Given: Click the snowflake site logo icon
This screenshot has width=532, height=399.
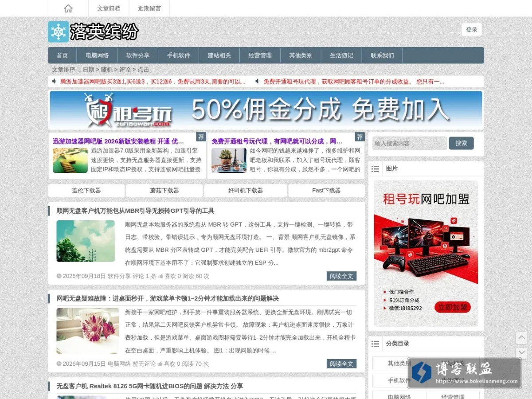Looking at the screenshot, I should coord(59,32).
